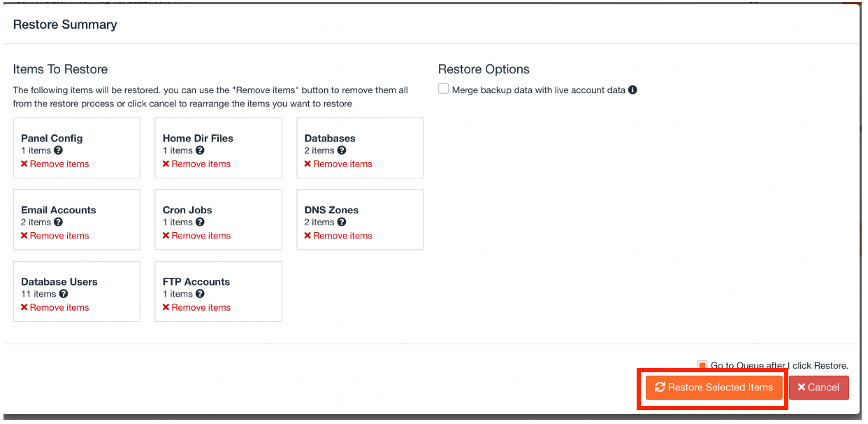Click Email Accounts items help icon
Viewport: 868px width, 424px height.
(59, 222)
